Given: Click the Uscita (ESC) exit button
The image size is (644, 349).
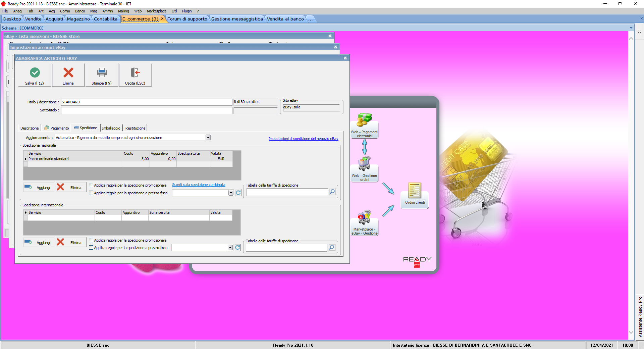Looking at the screenshot, I should coord(135,75).
